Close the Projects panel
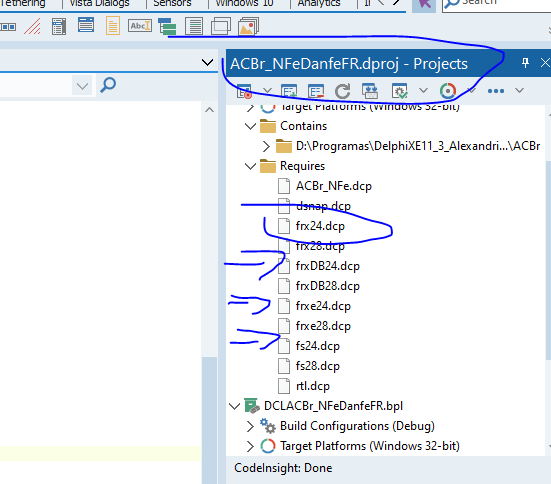 [x=545, y=63]
